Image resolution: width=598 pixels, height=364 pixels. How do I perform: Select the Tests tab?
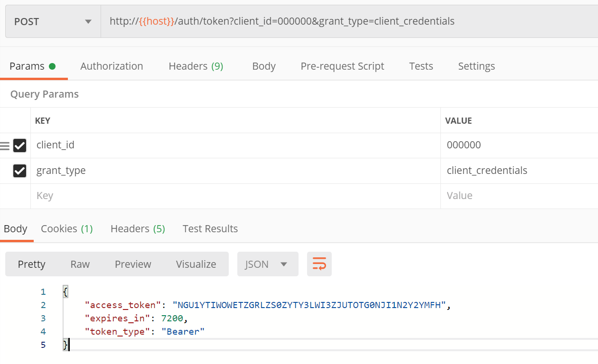point(421,66)
